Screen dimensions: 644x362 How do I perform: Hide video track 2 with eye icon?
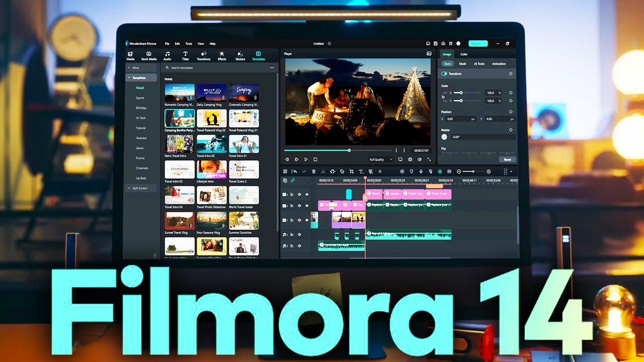tap(307, 206)
